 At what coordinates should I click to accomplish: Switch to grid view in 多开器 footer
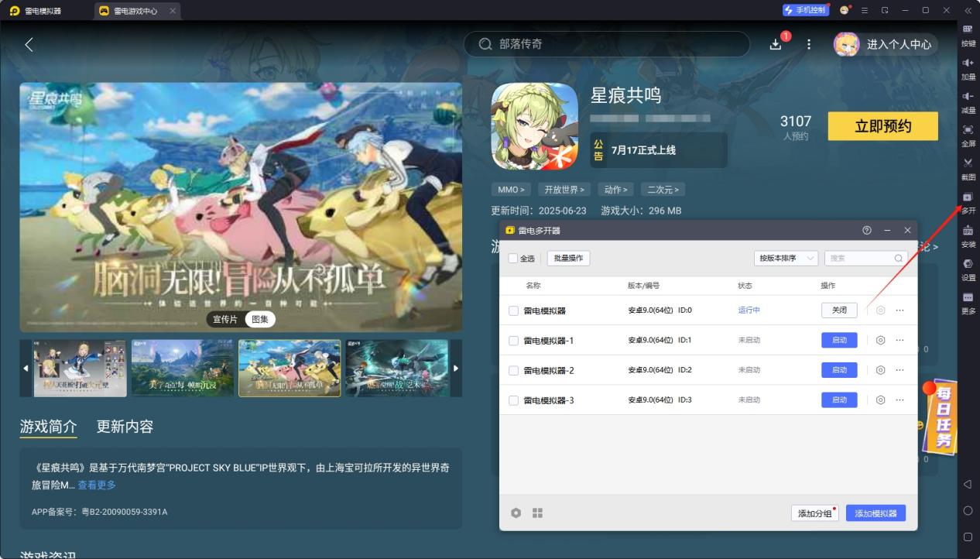pos(537,513)
